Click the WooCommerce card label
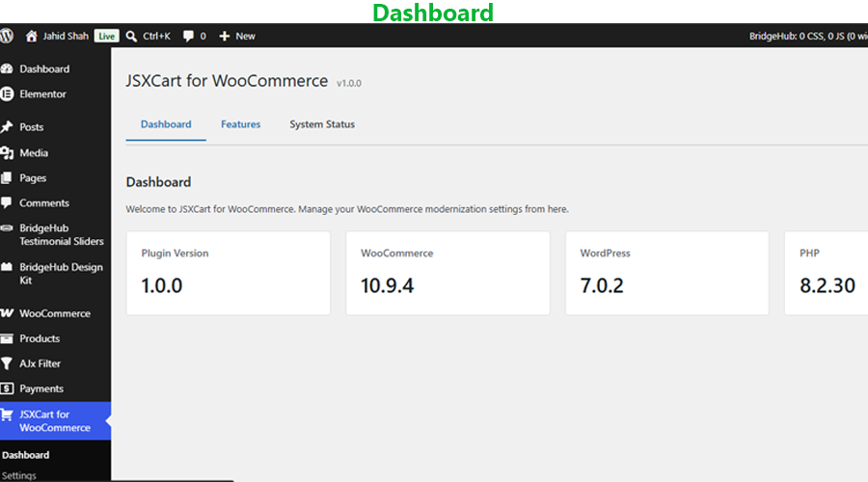 397,253
